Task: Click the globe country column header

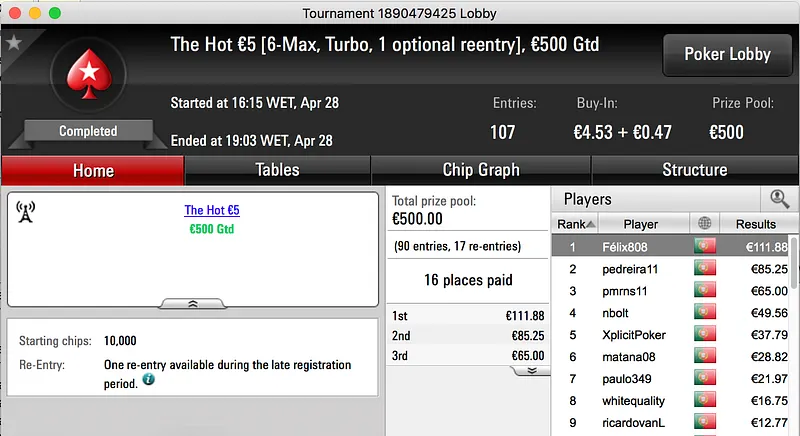Action: coord(704,224)
